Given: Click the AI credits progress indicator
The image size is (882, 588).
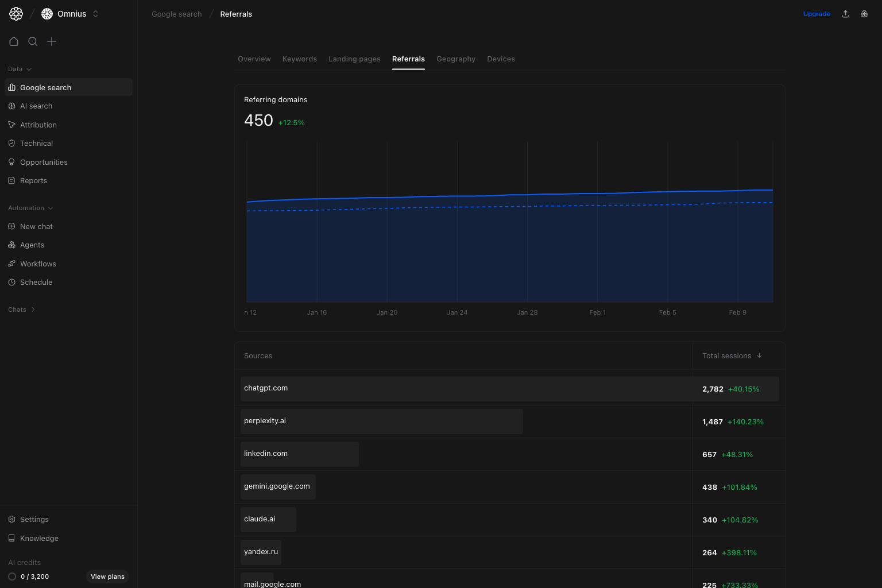Looking at the screenshot, I should (11, 577).
